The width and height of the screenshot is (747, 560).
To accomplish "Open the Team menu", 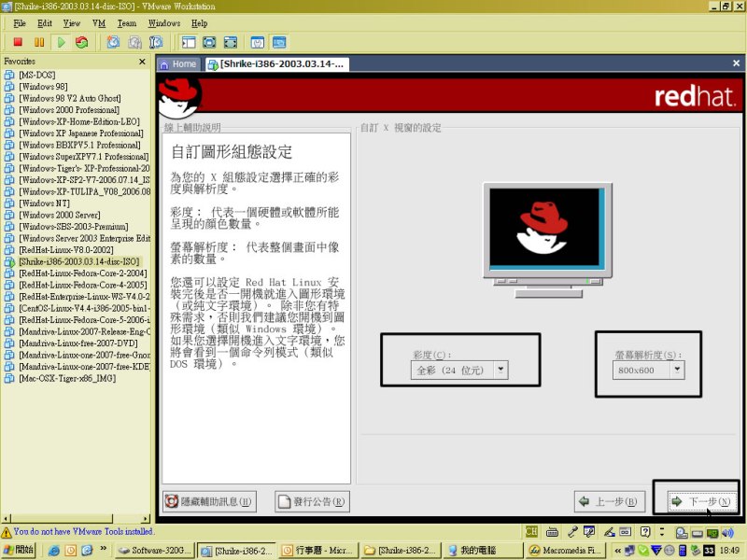I will [x=127, y=22].
